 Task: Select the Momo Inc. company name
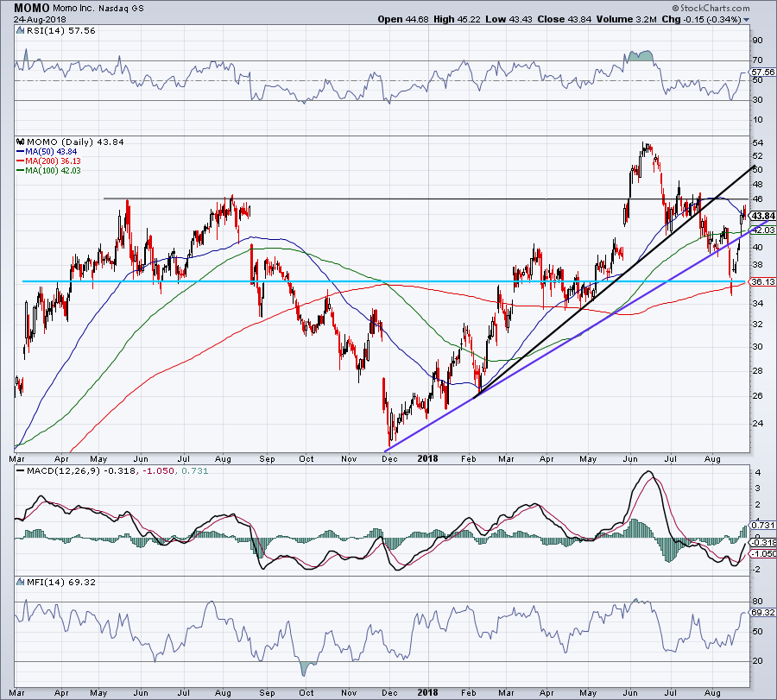tap(74, 9)
